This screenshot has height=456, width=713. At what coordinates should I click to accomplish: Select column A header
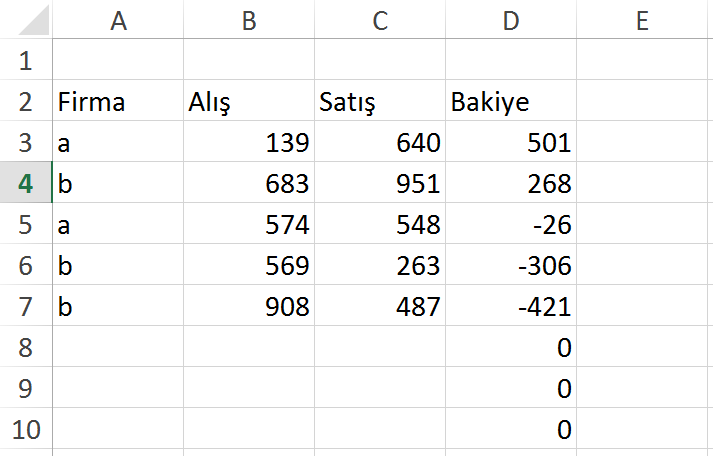click(118, 20)
